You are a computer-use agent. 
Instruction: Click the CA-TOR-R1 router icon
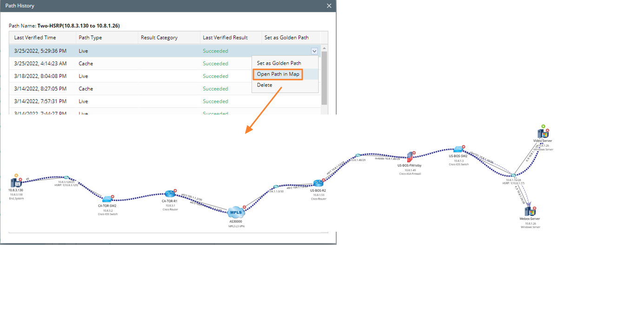pos(169,194)
